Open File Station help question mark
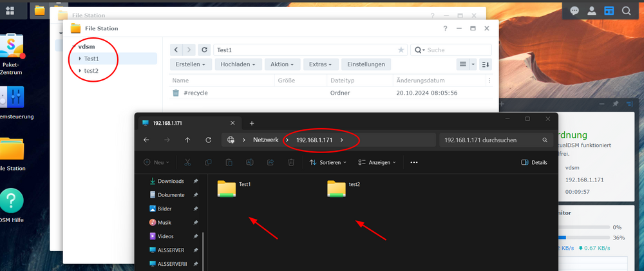Screen dimensions: 644x271 (445, 28)
